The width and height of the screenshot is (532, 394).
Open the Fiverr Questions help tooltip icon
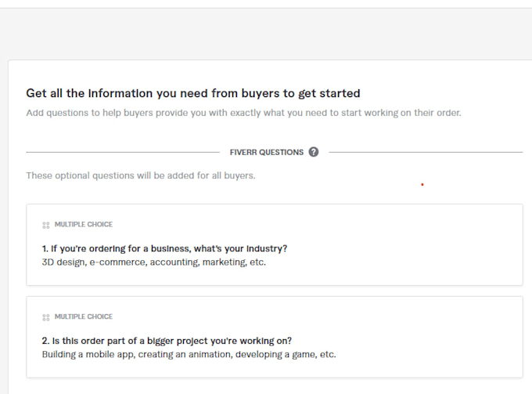[x=314, y=152]
